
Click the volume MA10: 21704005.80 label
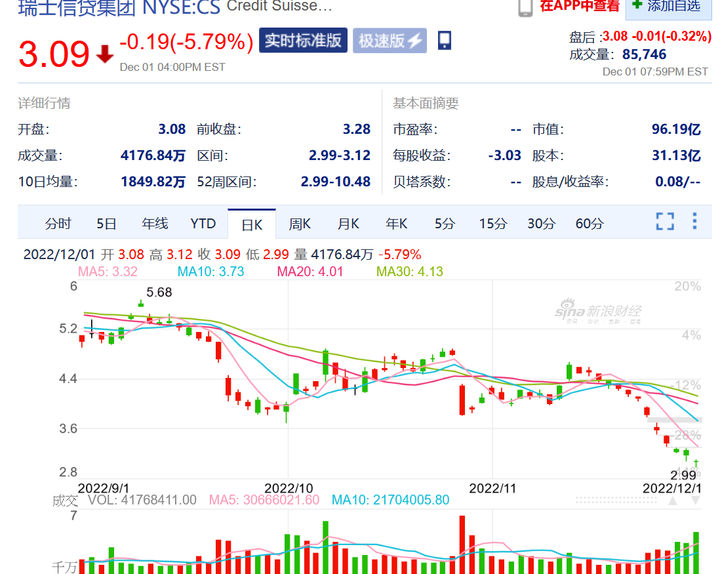(390, 500)
